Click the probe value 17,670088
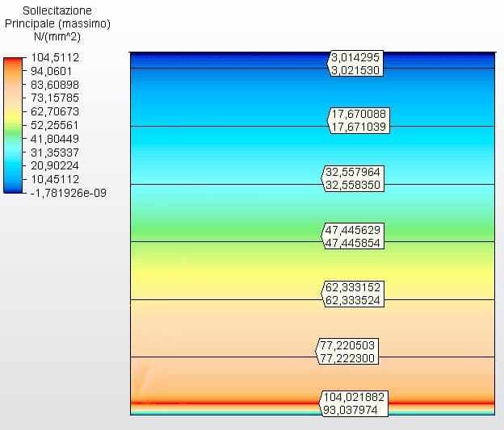 point(359,114)
